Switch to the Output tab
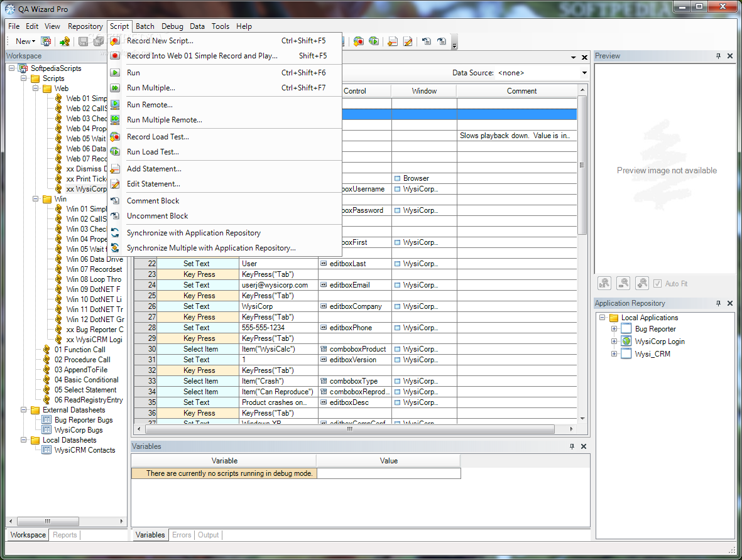The height and width of the screenshot is (560, 742). pyautogui.click(x=208, y=534)
